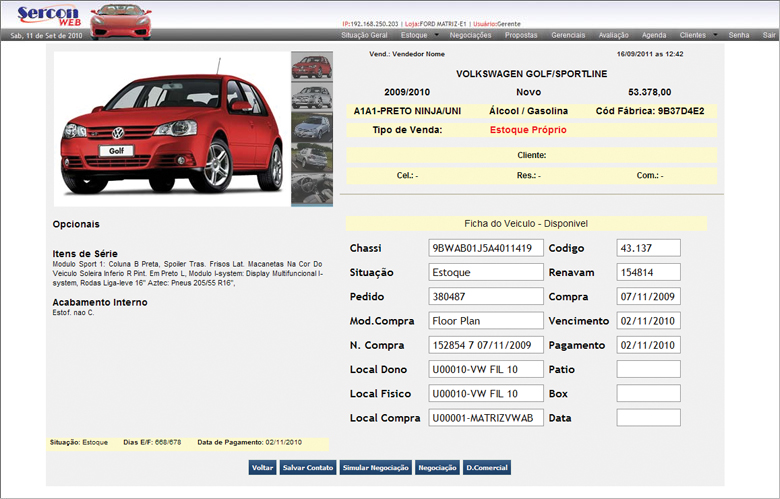Open the Gerenciais menu
This screenshot has height=499, width=780.
click(568, 35)
